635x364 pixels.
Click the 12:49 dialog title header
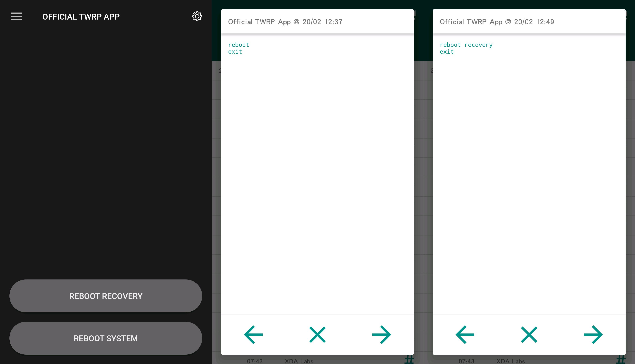pyautogui.click(x=497, y=22)
